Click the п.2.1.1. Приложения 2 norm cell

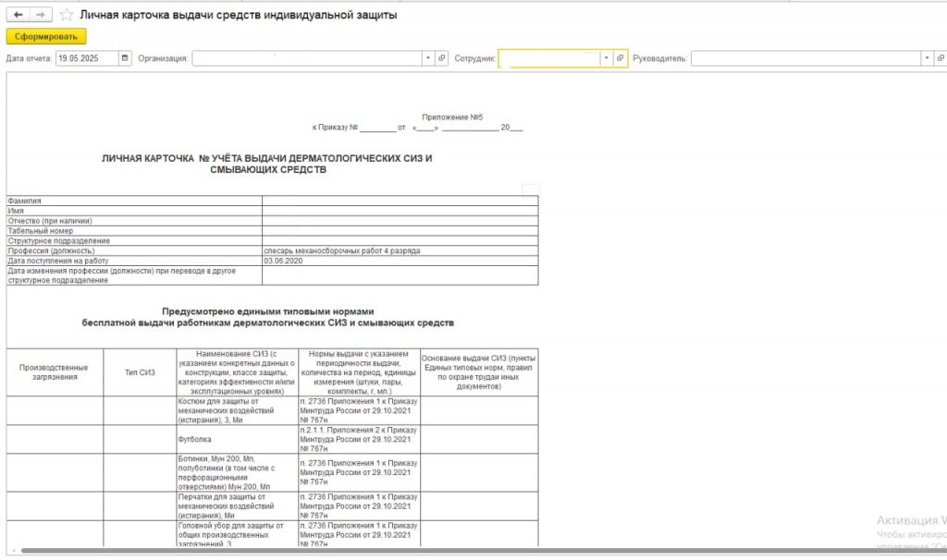pos(360,439)
